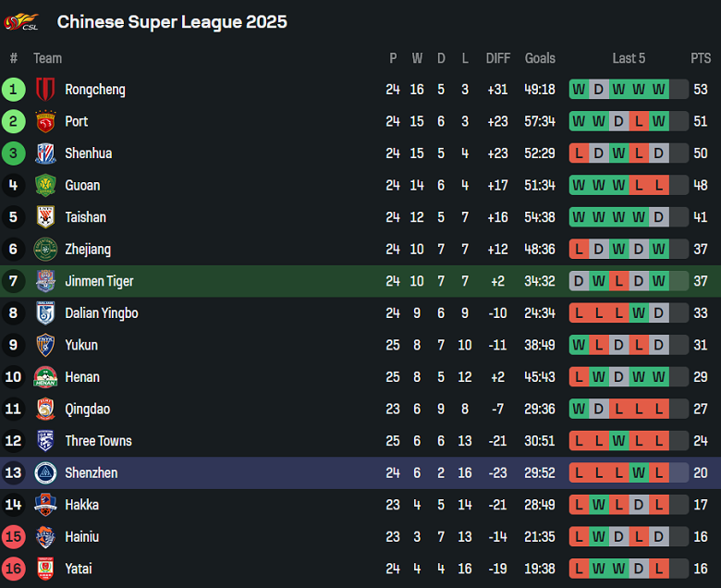
Task: Click the Zhejiang club logo
Action: tap(45, 250)
